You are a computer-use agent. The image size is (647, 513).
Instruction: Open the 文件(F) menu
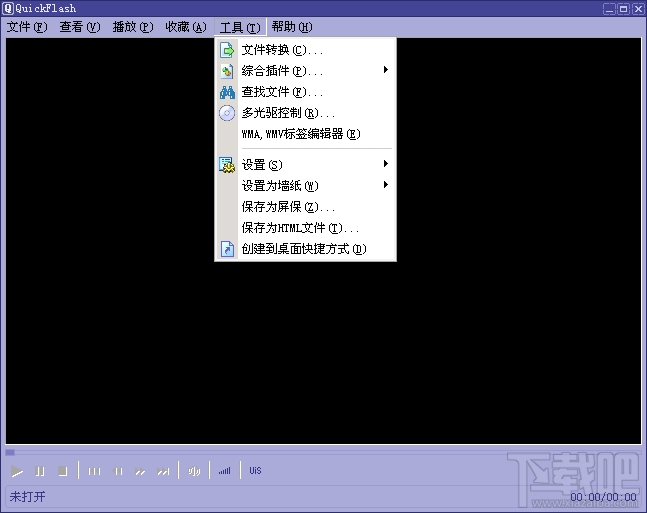point(27,27)
